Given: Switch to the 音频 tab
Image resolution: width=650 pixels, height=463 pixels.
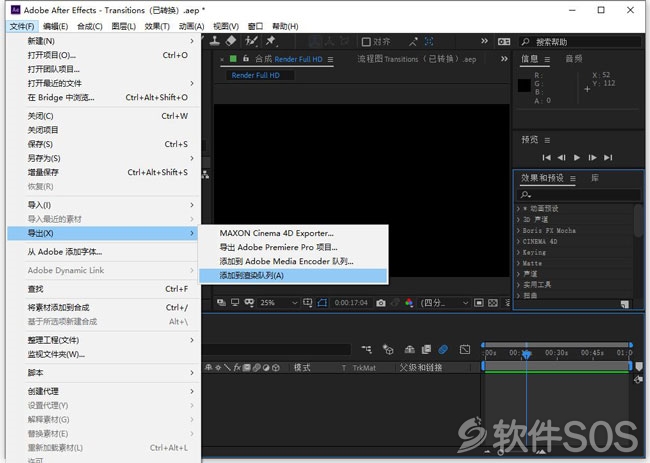Looking at the screenshot, I should click(574, 59).
